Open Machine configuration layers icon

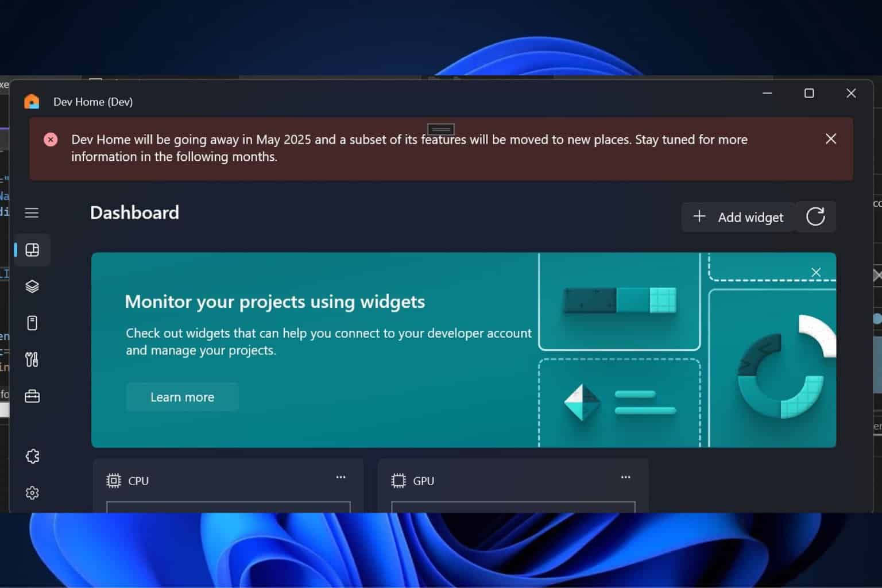[32, 287]
